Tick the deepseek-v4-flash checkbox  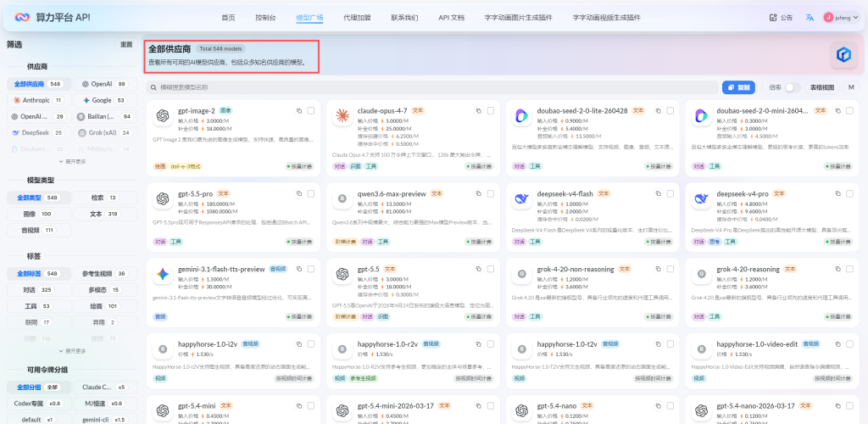tap(670, 193)
